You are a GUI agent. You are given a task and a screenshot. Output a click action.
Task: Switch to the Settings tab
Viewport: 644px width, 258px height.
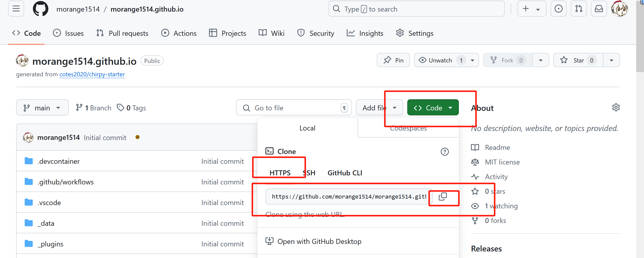(415, 33)
